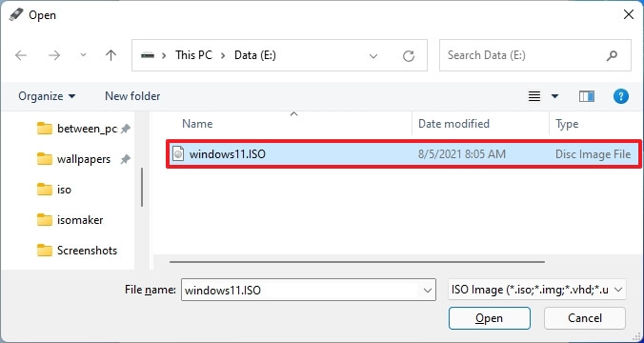Expand the address bar history dropdown
The height and width of the screenshot is (343, 644).
click(373, 56)
